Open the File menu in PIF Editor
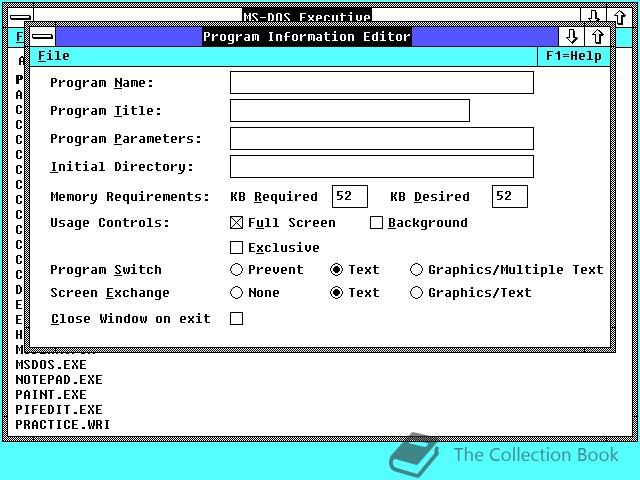The image size is (640, 480). coord(53,56)
